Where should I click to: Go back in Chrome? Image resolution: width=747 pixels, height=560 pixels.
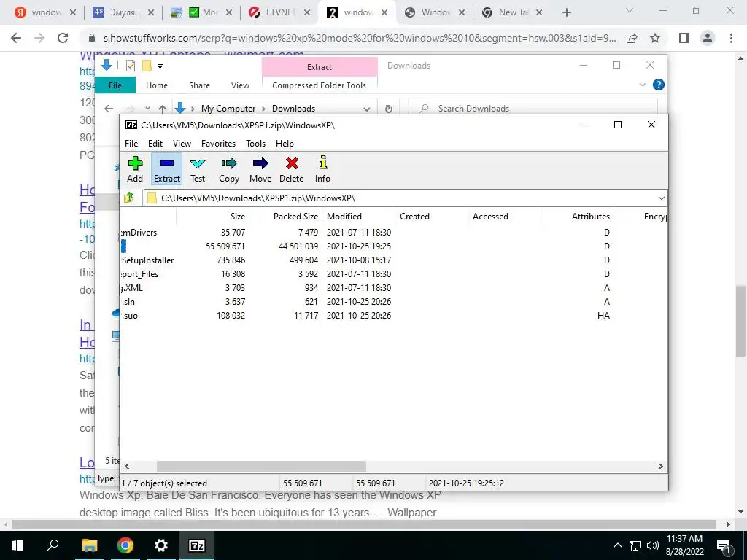click(x=16, y=38)
